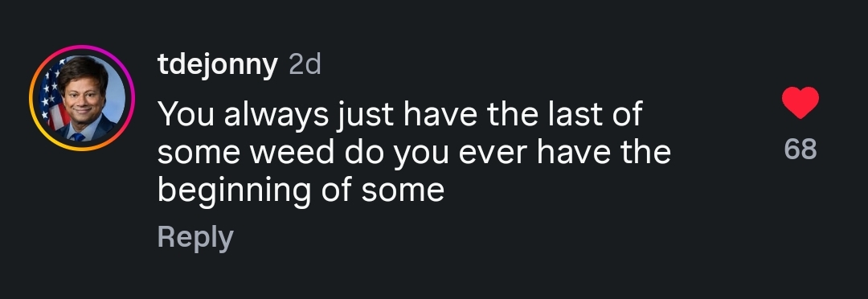Screen dimensions: 868x299
Task: Click the commenter's avatar with the flag background
Action: 82,98
